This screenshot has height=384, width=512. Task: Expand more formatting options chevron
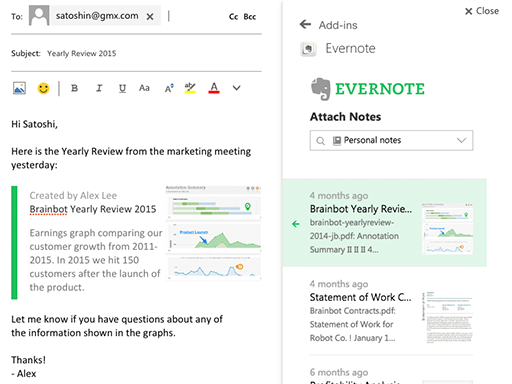tap(236, 88)
